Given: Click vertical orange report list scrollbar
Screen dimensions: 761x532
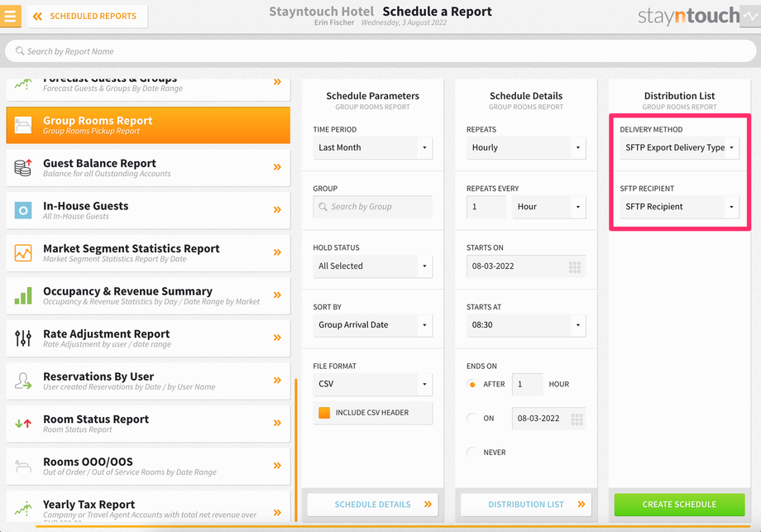Looking at the screenshot, I should click(x=295, y=450).
